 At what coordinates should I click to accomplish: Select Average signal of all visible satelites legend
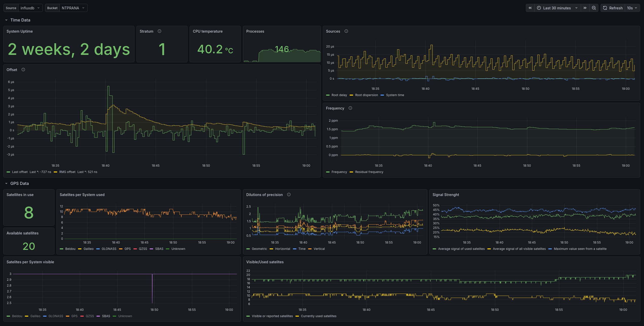(x=519, y=249)
